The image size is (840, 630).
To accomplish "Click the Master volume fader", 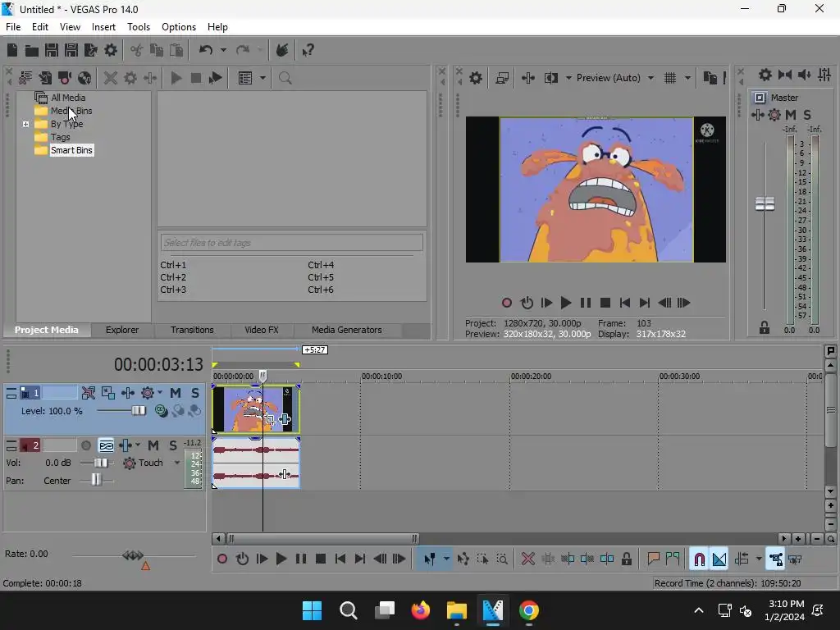I will point(765,204).
